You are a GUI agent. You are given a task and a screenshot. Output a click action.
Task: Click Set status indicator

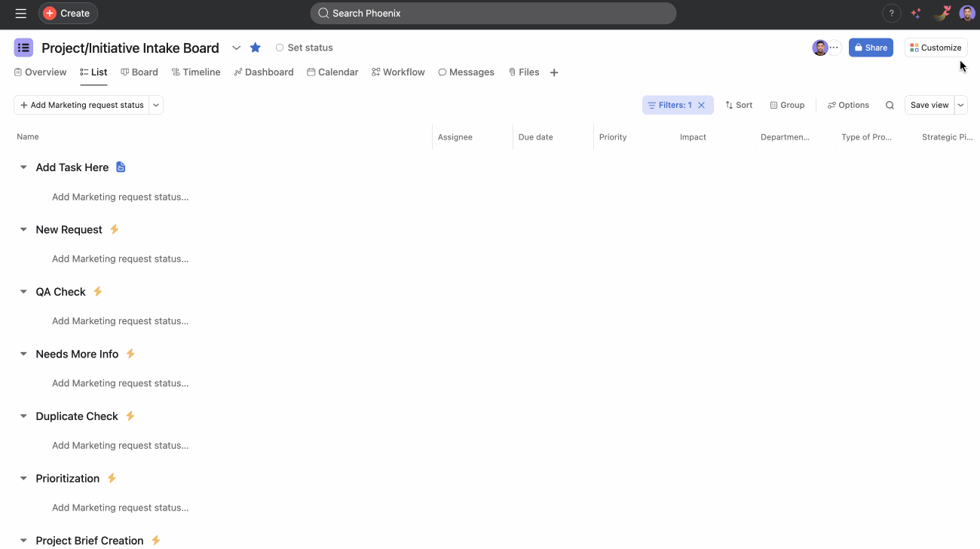click(304, 48)
